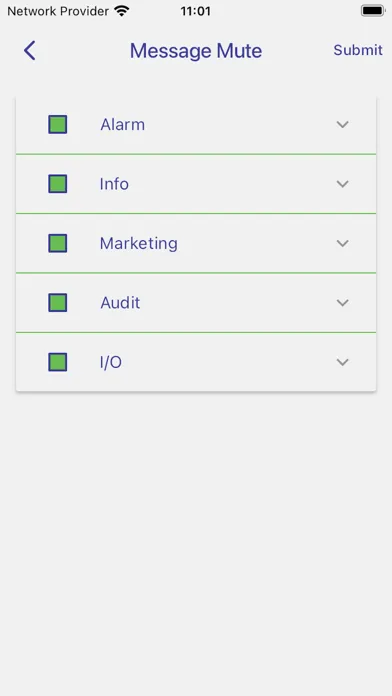This screenshot has height=696, width=392.
Task: Tap the back arrow icon
Action: coord(30,51)
